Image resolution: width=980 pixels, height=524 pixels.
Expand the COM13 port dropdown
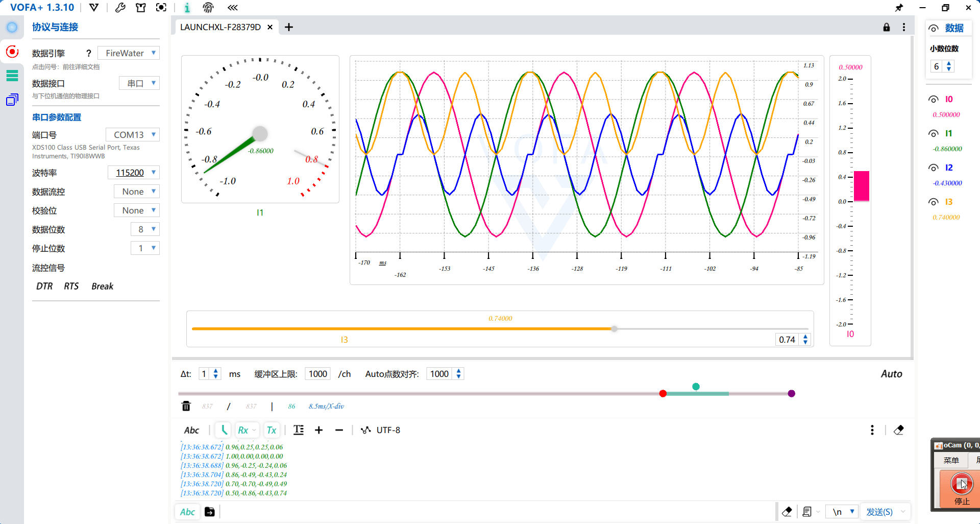[x=133, y=135]
